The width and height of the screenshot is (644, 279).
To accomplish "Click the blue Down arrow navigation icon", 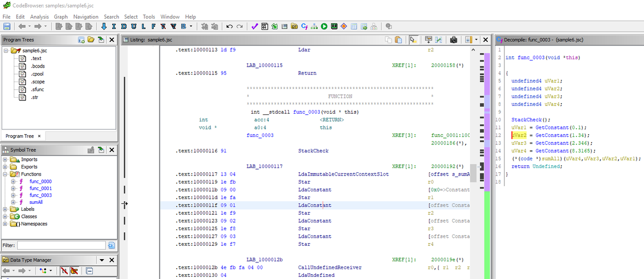I will coord(103,26).
